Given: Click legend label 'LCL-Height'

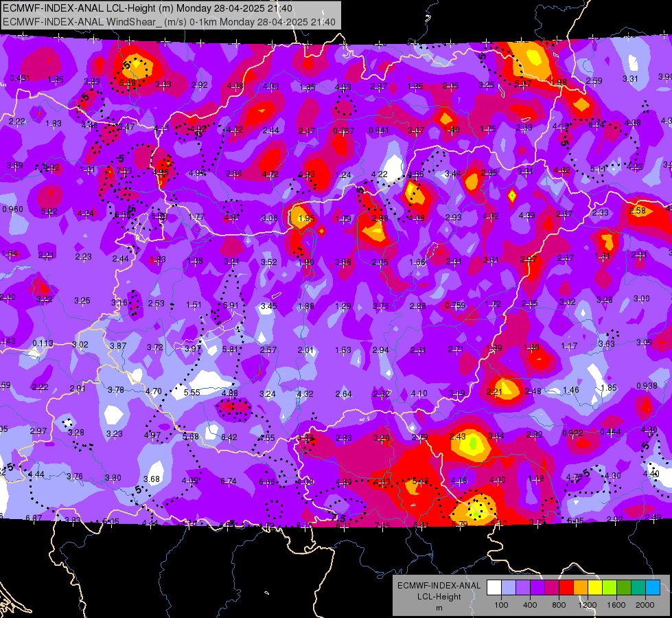Looking at the screenshot, I should coord(439,597).
